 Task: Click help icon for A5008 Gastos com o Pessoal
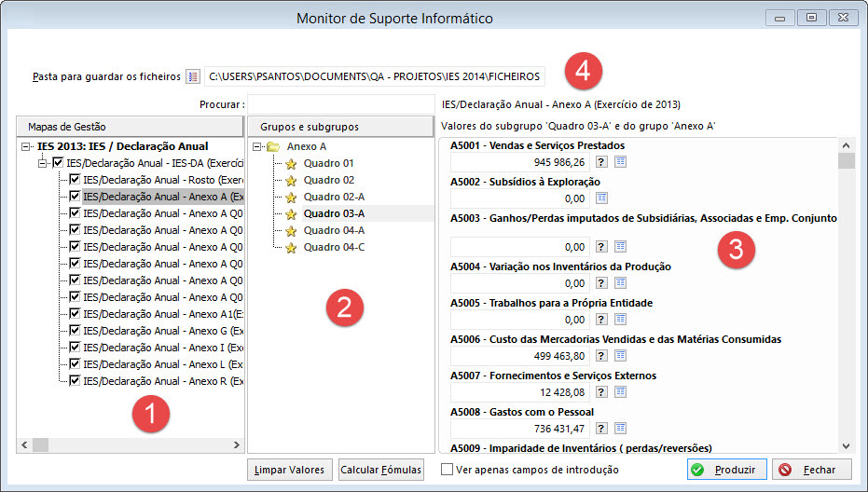[x=601, y=428]
